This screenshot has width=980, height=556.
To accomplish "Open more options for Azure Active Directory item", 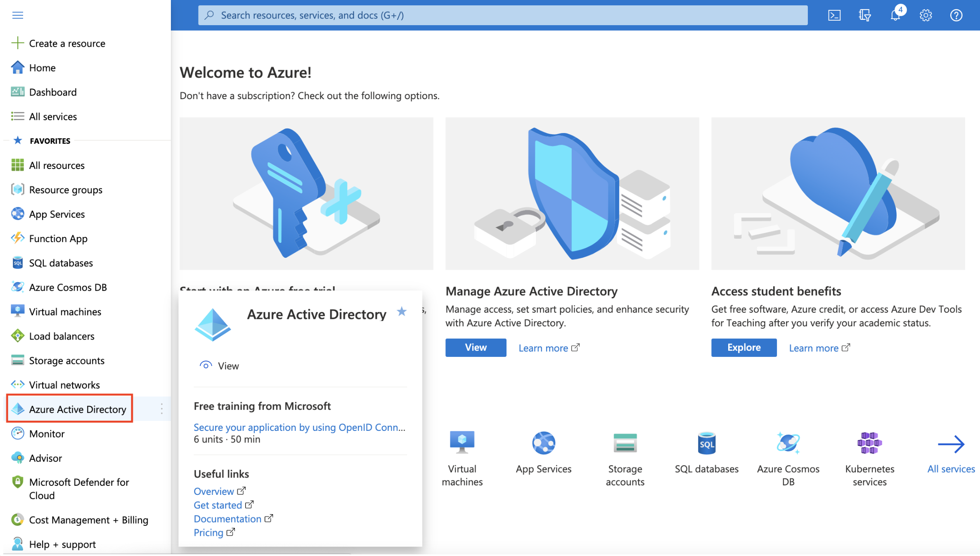I will [162, 409].
